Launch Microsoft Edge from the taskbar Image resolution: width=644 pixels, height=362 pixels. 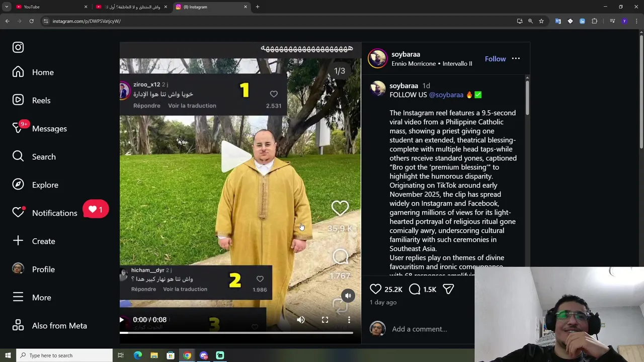(137, 355)
